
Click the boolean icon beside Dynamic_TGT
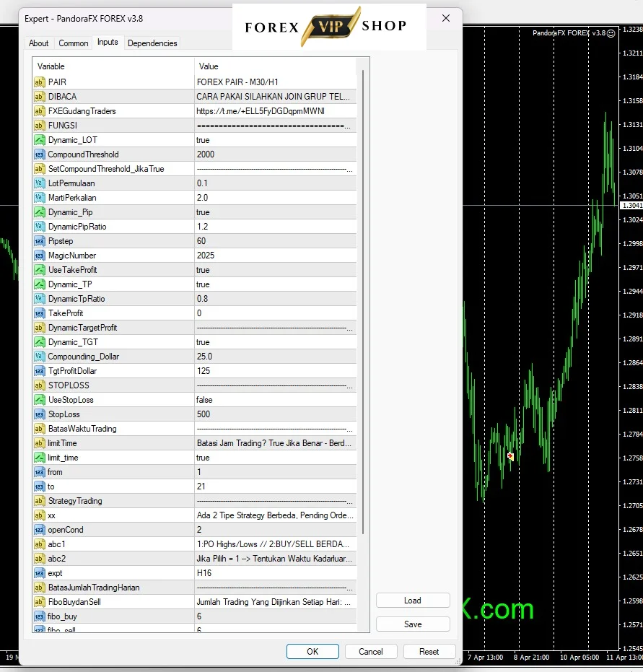coord(39,342)
